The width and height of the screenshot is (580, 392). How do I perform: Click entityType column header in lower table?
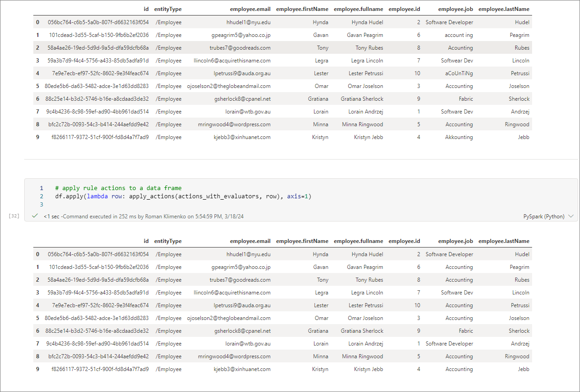pyautogui.click(x=167, y=241)
